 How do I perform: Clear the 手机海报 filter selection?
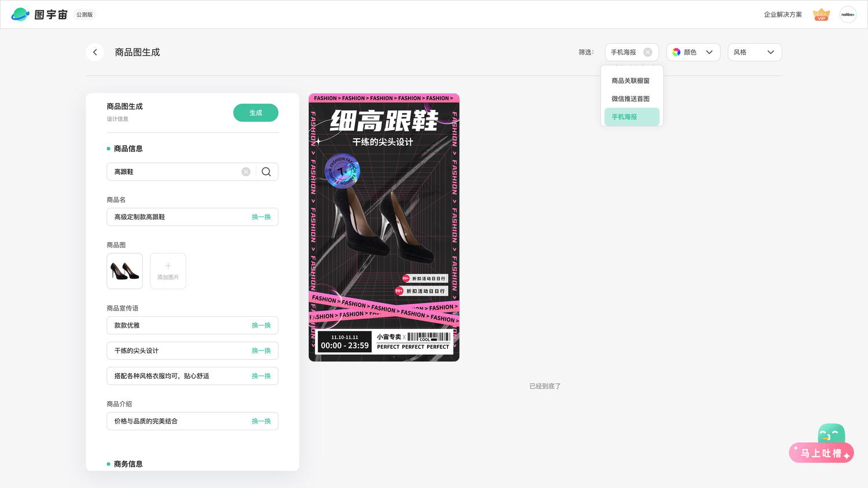[648, 52]
